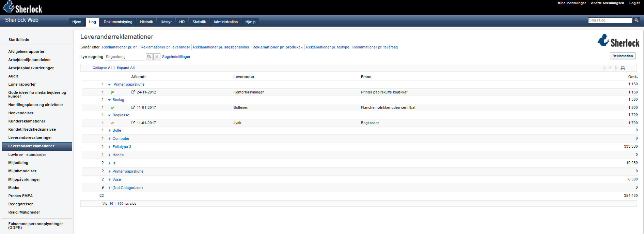644x234 pixels.
Task: Go to previous page arrow in pager
Action: 604,68
